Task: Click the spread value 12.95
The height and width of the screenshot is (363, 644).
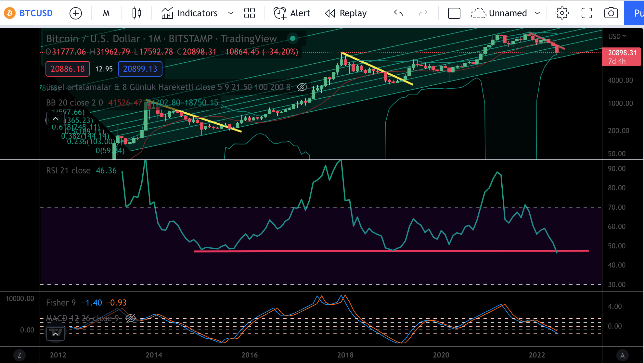Action: [104, 69]
